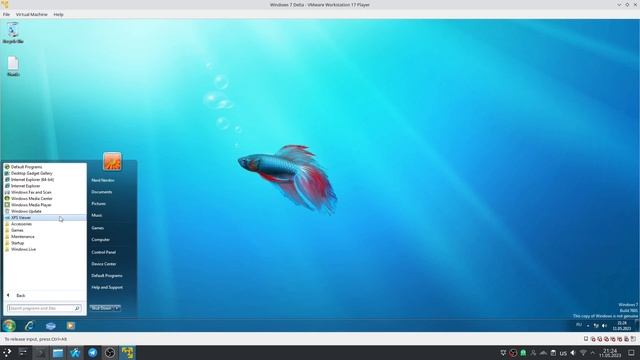The height and width of the screenshot is (360, 640).
Task: Open Pictures from Start menu right pane
Action: click(x=99, y=204)
